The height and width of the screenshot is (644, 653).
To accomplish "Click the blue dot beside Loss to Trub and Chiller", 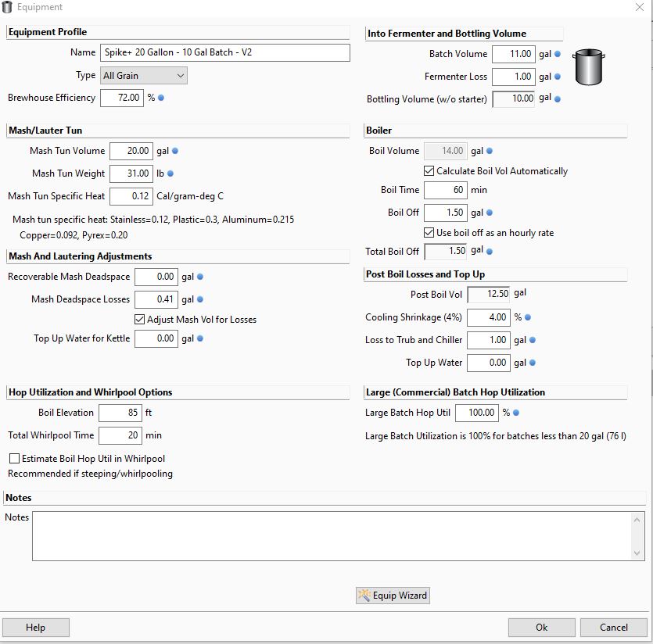I will (533, 340).
